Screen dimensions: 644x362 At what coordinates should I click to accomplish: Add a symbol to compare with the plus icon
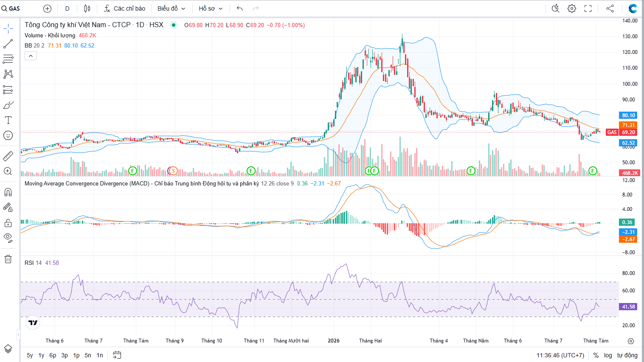click(48, 8)
